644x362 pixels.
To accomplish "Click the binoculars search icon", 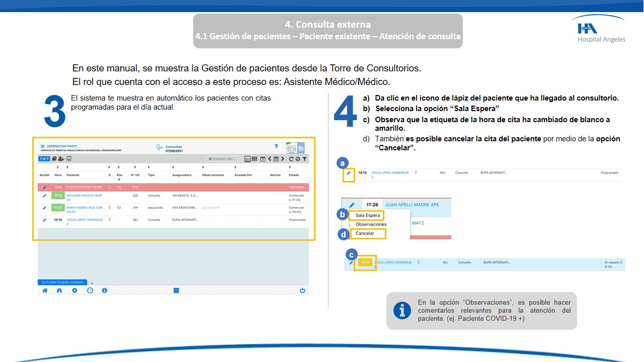I will point(59,291).
